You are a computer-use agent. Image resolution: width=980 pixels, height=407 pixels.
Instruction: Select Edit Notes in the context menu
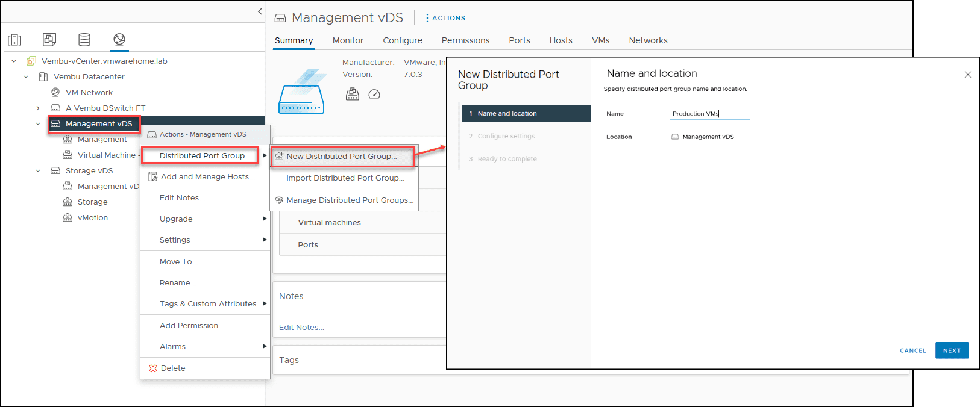205,197
